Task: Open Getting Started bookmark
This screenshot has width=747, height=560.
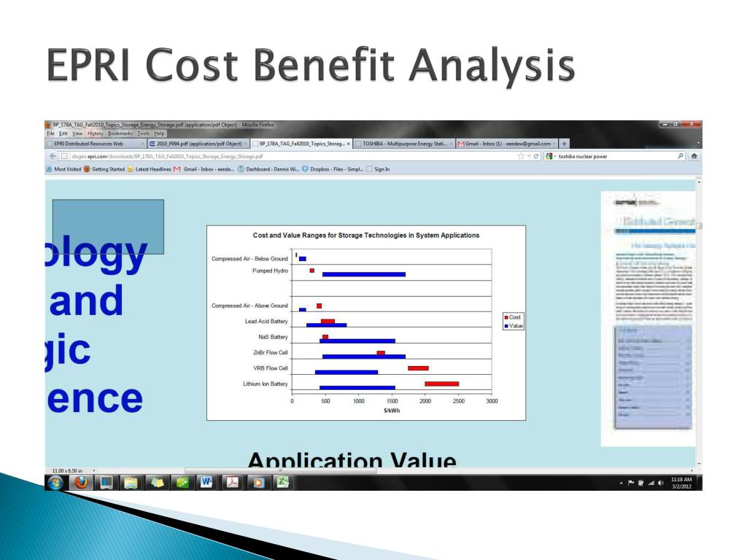Action: [104, 169]
